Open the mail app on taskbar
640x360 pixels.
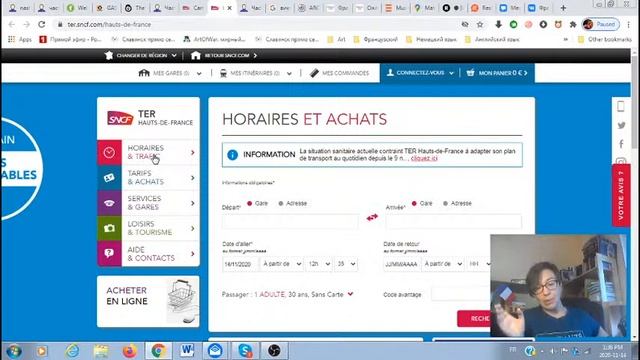(215, 351)
